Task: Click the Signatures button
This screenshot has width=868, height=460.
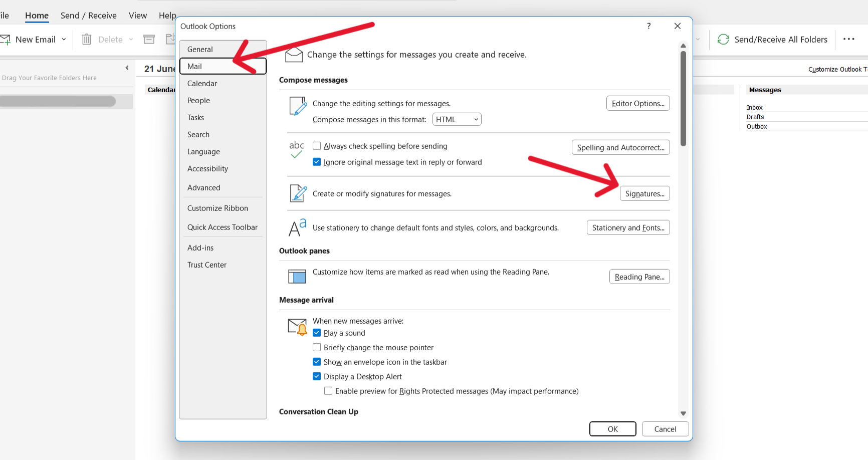Action: (644, 193)
